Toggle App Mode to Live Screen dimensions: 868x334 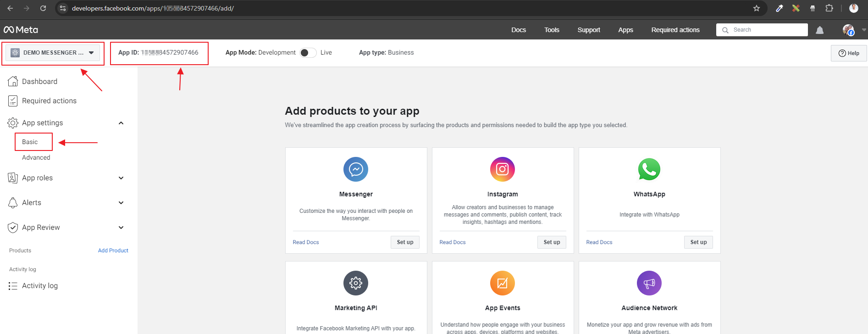click(x=308, y=53)
